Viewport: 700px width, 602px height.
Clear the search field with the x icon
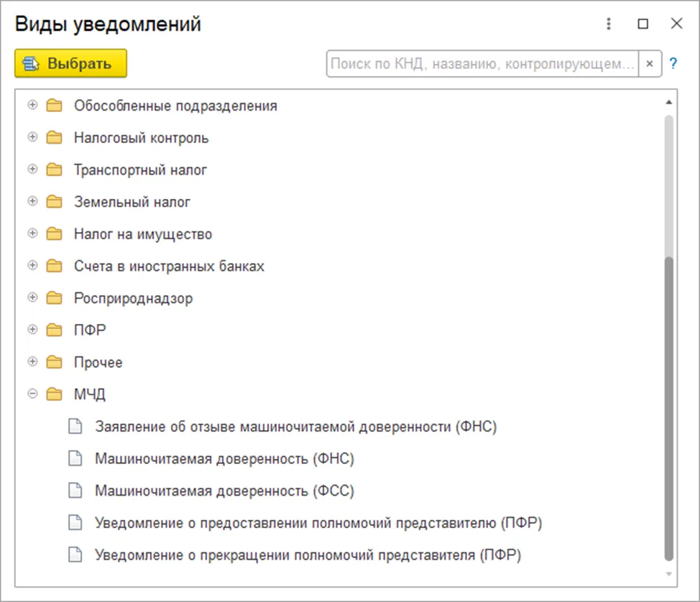(x=650, y=63)
